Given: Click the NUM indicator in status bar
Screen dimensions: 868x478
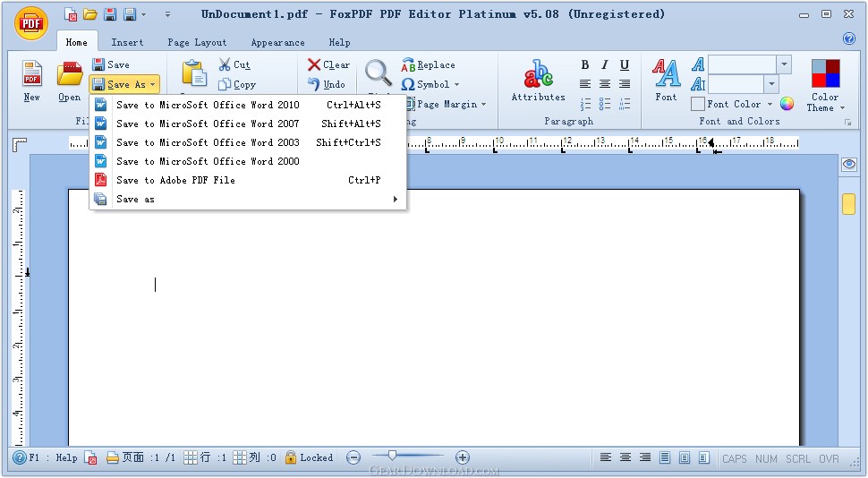Looking at the screenshot, I should tap(766, 458).
